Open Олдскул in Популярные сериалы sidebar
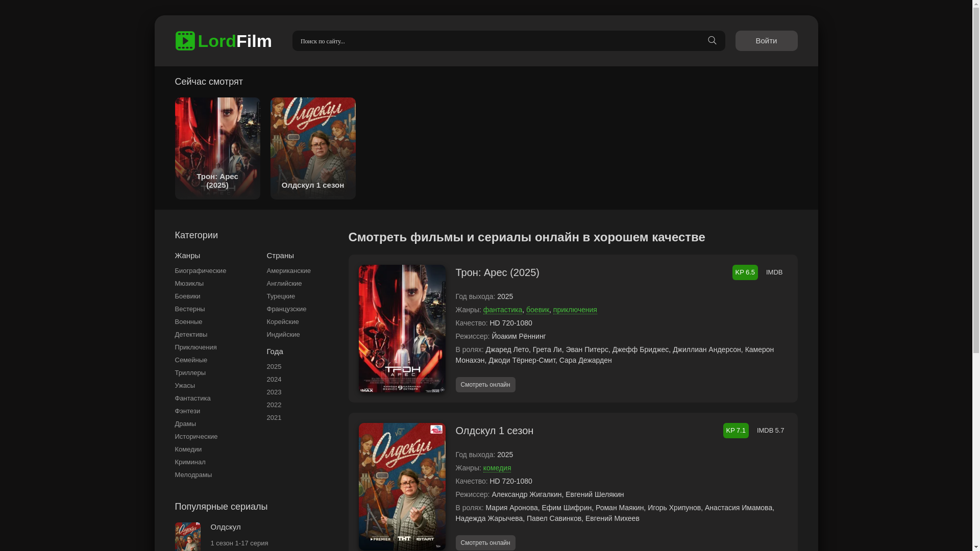 pyautogui.click(x=225, y=527)
